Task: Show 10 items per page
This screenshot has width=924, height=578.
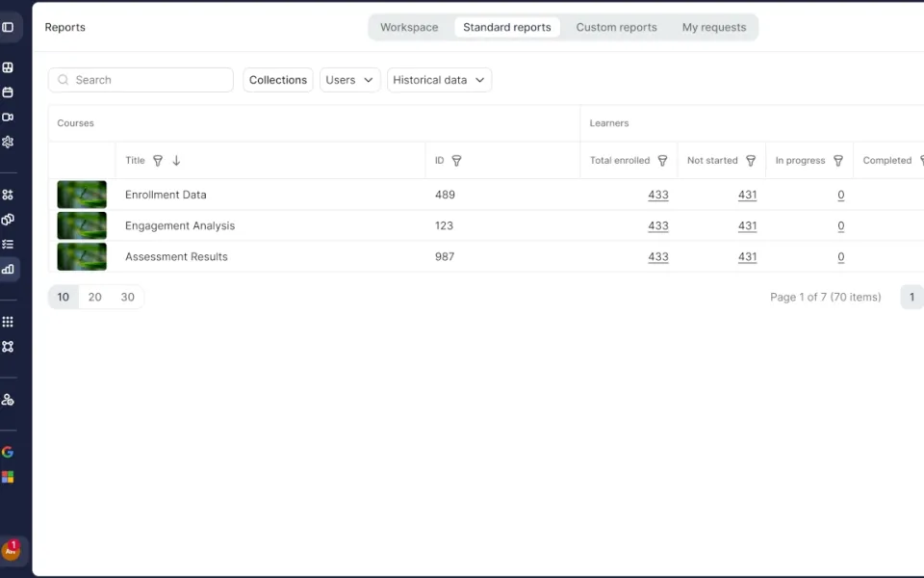Action: pyautogui.click(x=64, y=297)
